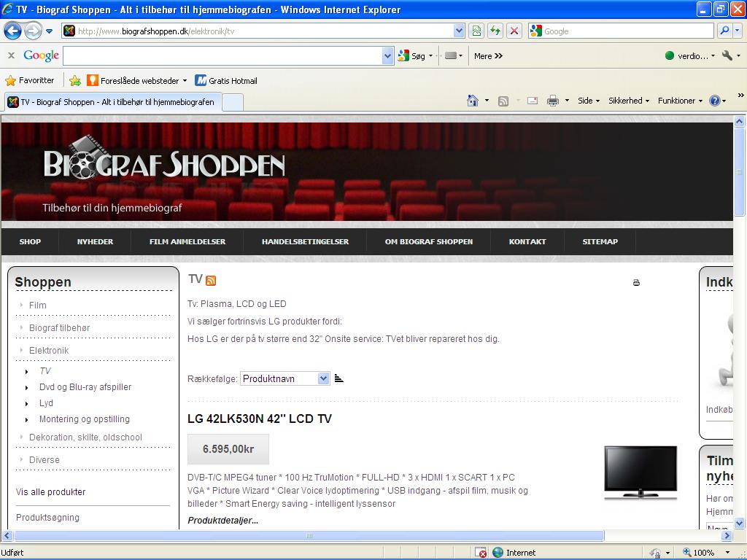Open the NYHEDER navigation item
This screenshot has width=747, height=560.
[96, 241]
